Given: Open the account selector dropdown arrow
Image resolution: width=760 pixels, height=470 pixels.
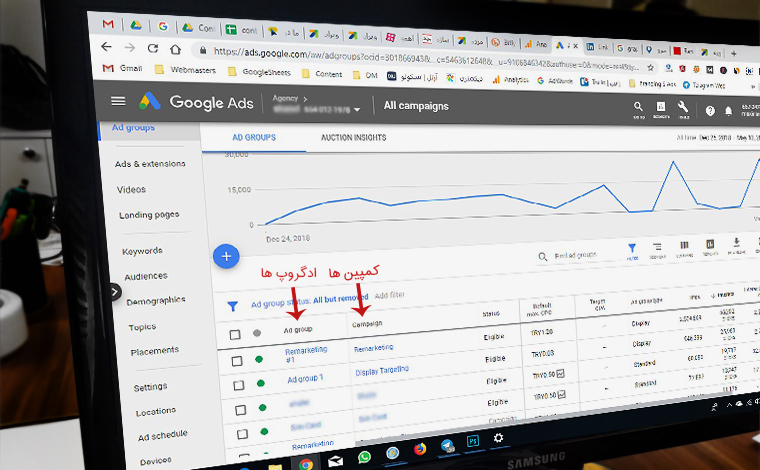Looking at the screenshot, I should click(357, 110).
